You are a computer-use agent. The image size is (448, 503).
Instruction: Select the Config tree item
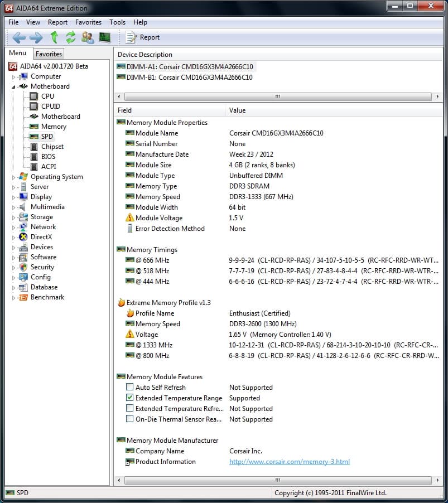pos(40,277)
